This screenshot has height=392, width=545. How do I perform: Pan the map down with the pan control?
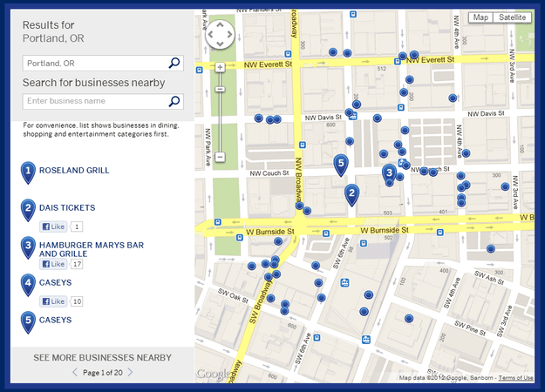[x=220, y=44]
